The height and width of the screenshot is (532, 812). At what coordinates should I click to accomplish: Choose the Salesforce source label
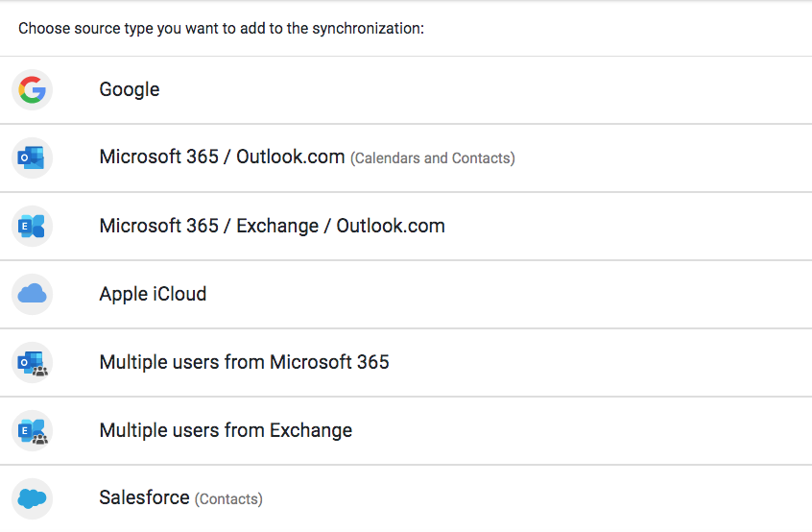(145, 497)
